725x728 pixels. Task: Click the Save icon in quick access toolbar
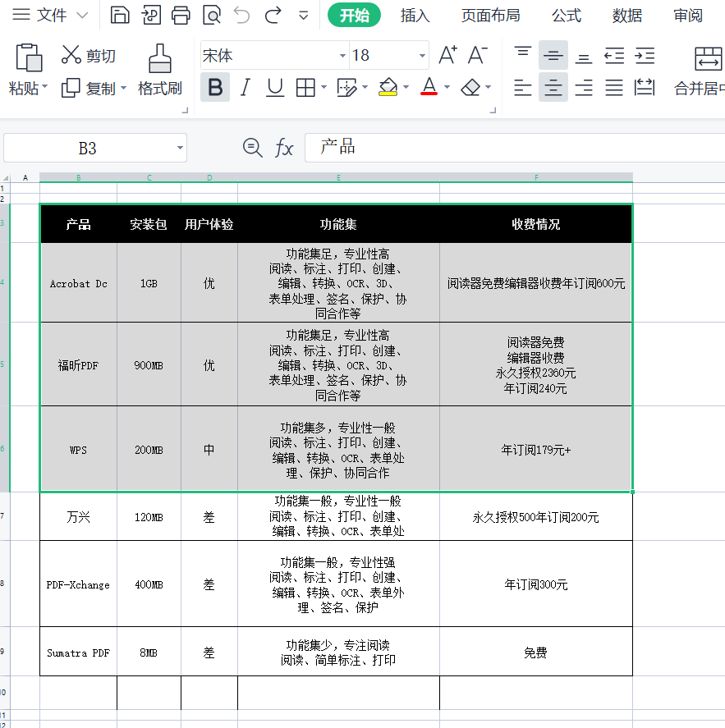pyautogui.click(x=120, y=15)
